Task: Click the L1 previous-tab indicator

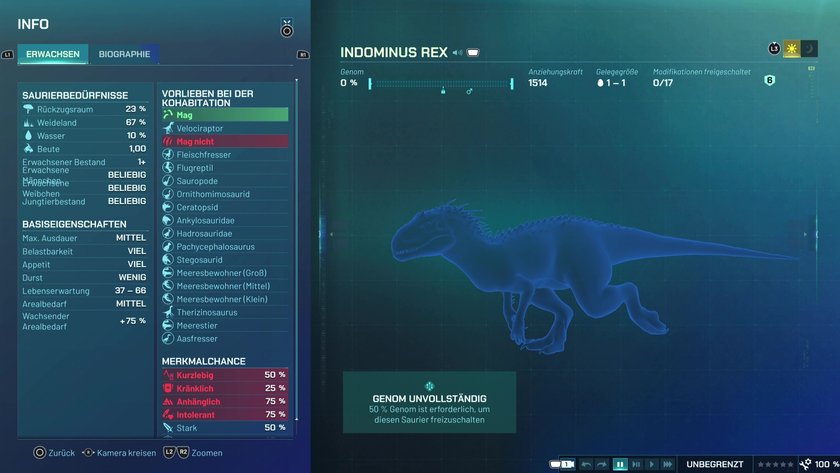Action: [8, 55]
